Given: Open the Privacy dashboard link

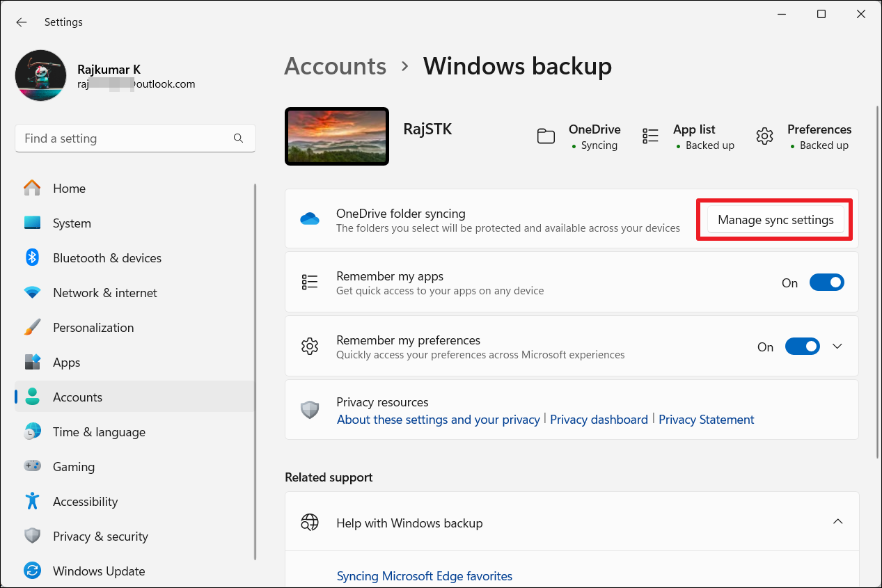Looking at the screenshot, I should tap(599, 420).
